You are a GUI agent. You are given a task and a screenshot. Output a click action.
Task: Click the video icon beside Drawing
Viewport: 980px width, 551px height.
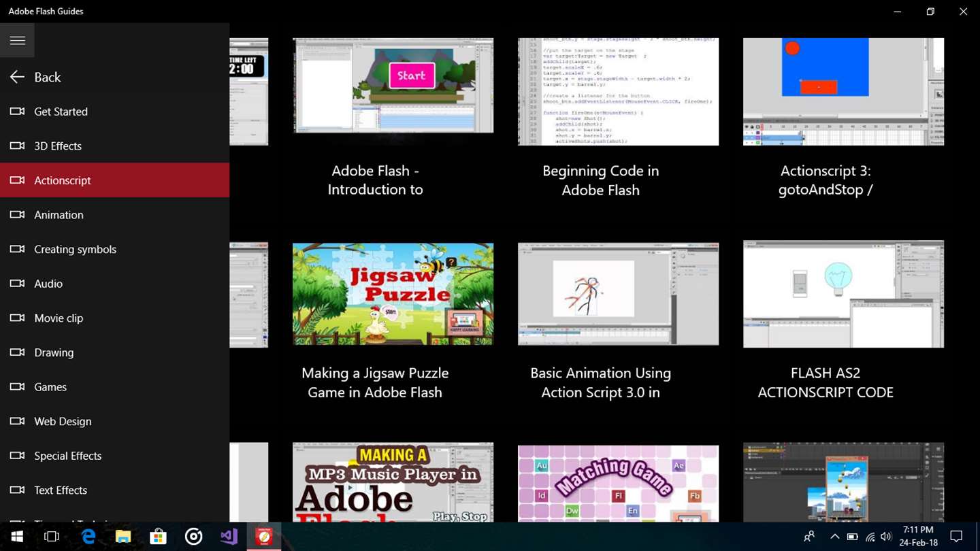click(17, 353)
